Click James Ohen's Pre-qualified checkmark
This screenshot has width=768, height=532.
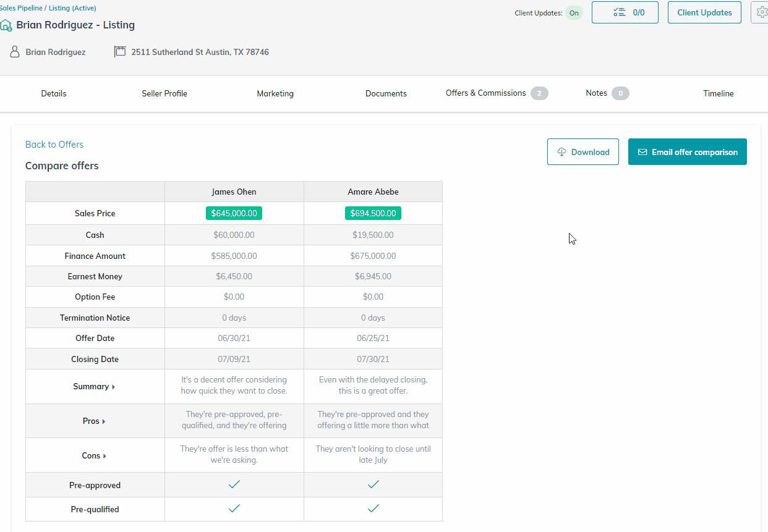tap(234, 509)
